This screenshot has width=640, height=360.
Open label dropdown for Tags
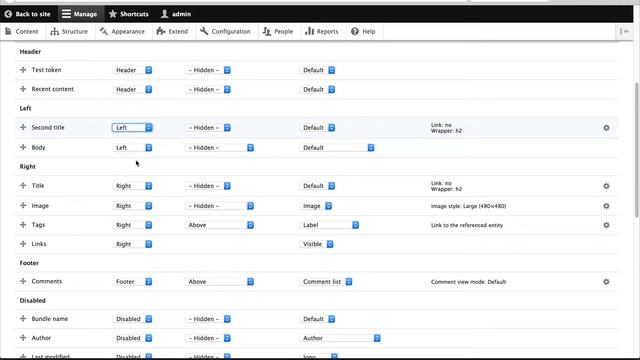tap(219, 225)
